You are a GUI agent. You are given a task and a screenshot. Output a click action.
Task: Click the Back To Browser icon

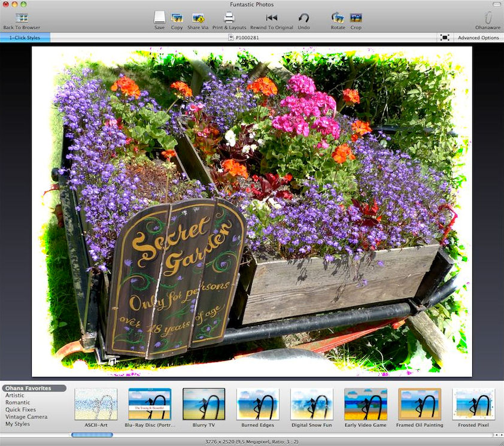click(x=22, y=18)
